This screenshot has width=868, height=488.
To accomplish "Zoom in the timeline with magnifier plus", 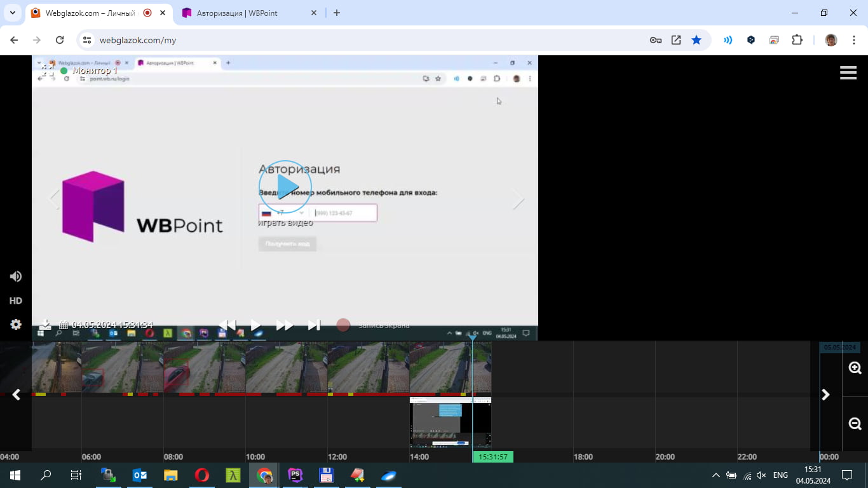I will pos(855,368).
